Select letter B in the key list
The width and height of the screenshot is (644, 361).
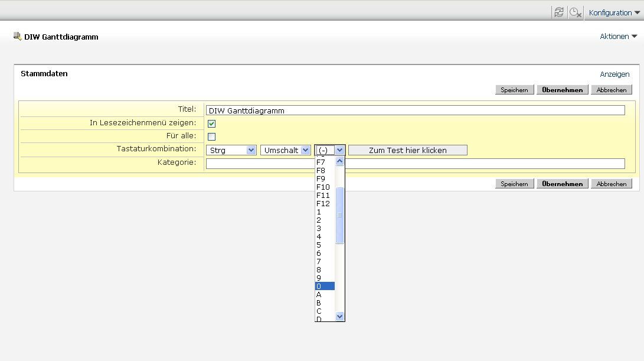(x=325, y=303)
